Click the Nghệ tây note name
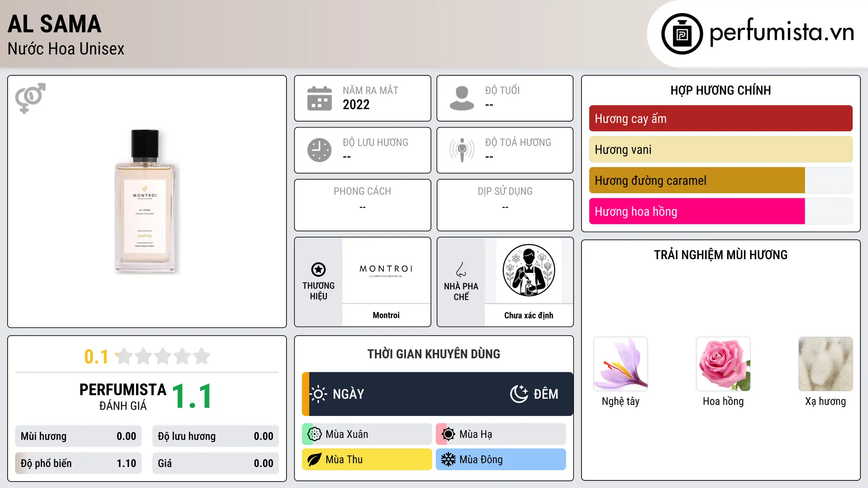The height and width of the screenshot is (488, 868). tap(620, 401)
